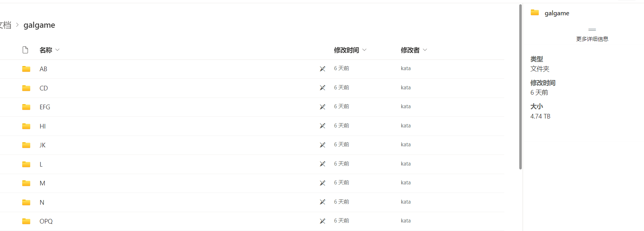Click the sharing icon on AB row
The width and height of the screenshot is (644, 231).
tap(323, 69)
